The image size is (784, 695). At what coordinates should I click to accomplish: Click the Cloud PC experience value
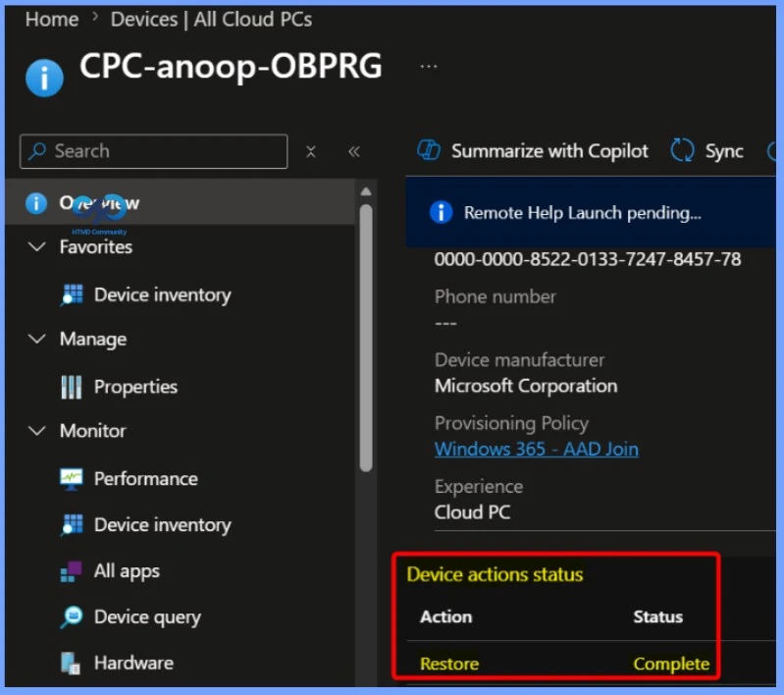[473, 512]
